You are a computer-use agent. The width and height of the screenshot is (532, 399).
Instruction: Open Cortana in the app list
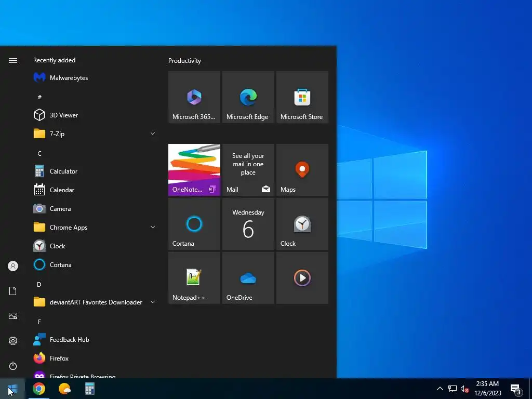95,264
